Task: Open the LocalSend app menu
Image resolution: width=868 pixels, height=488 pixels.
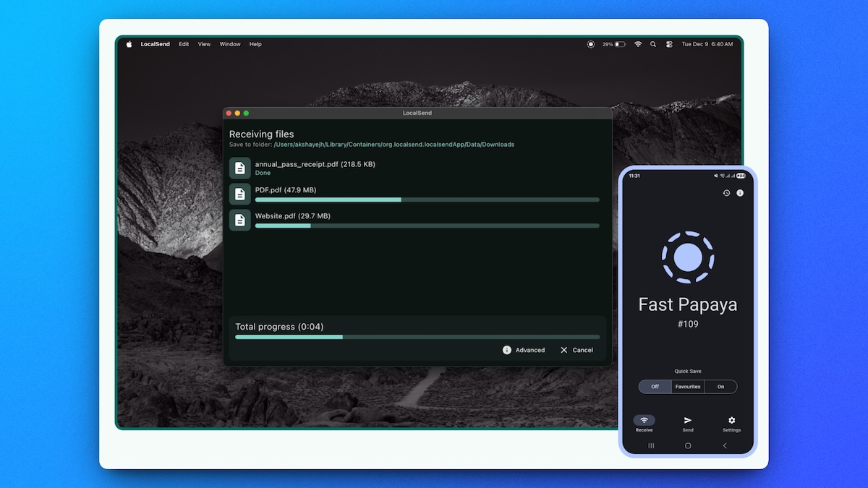Action: tap(156, 44)
